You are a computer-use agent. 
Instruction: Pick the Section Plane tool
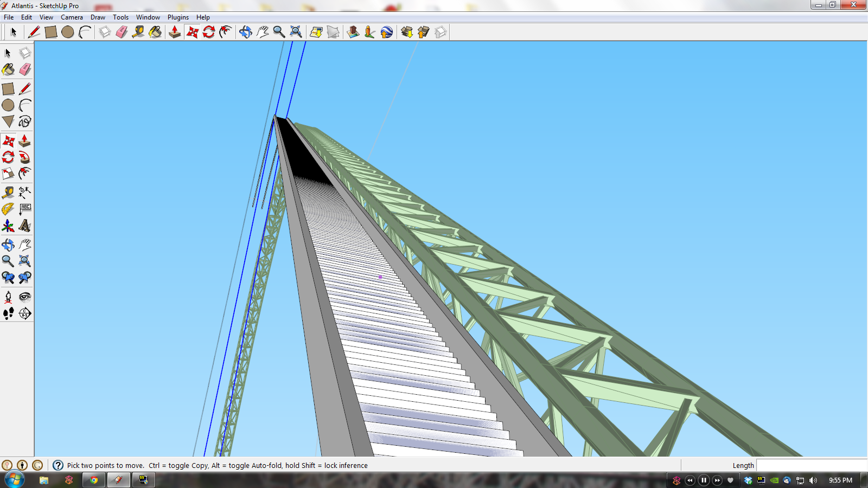coord(25,313)
